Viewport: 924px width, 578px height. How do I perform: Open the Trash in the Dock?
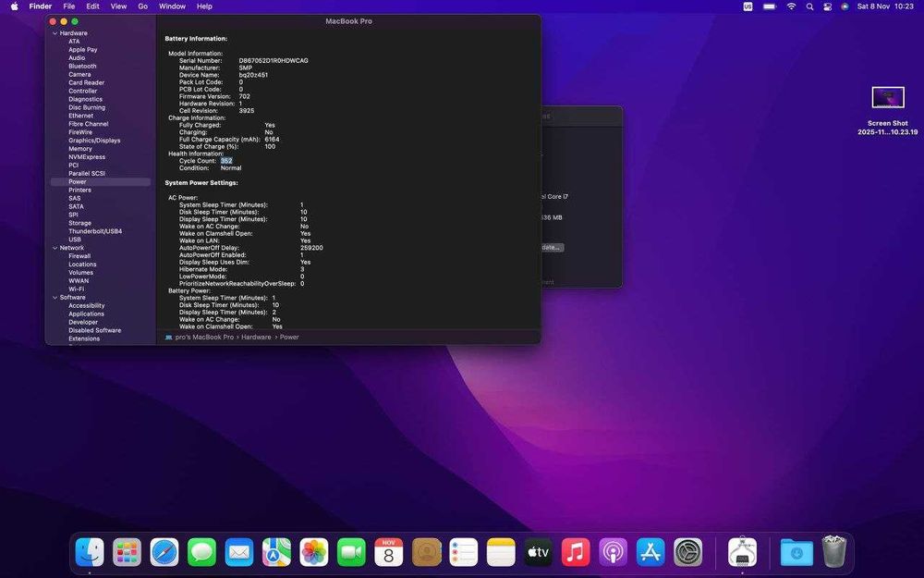(834, 551)
